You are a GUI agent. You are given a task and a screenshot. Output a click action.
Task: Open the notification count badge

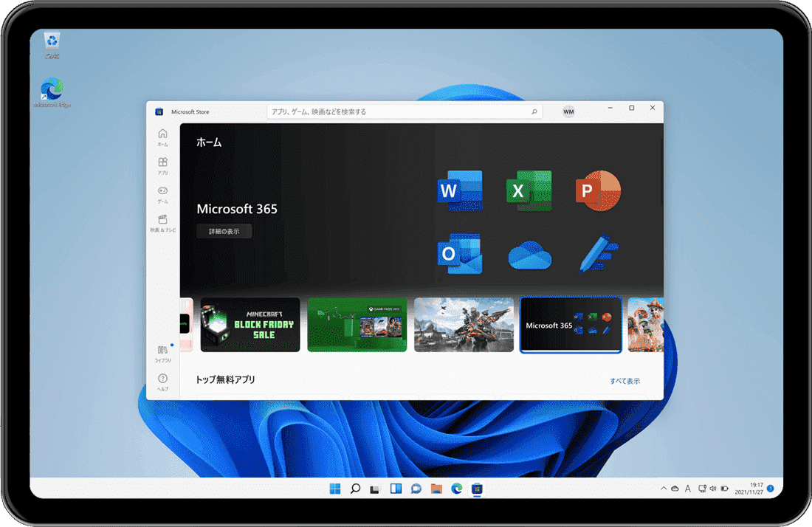coord(771,488)
